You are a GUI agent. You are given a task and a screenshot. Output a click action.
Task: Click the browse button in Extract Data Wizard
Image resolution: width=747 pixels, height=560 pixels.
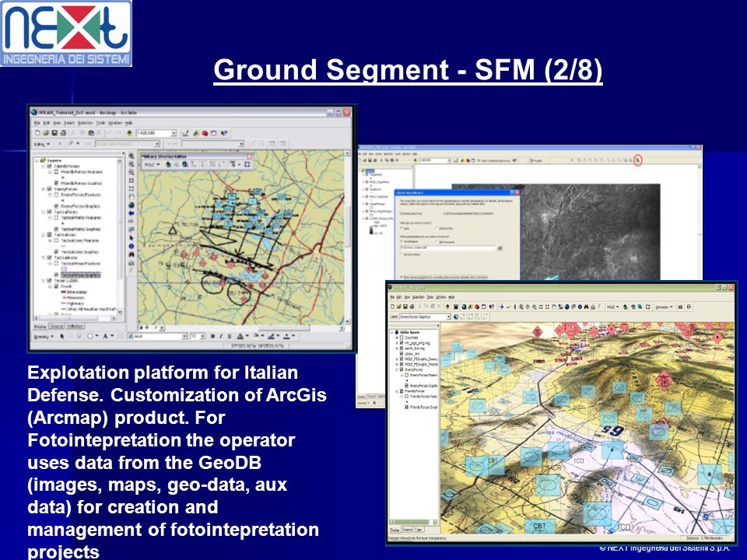500,248
